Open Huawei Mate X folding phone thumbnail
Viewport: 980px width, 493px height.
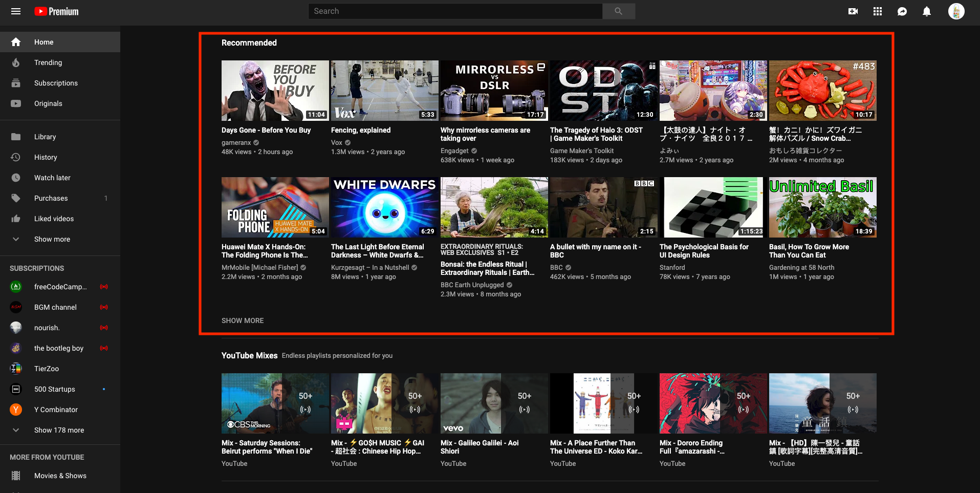(x=275, y=207)
